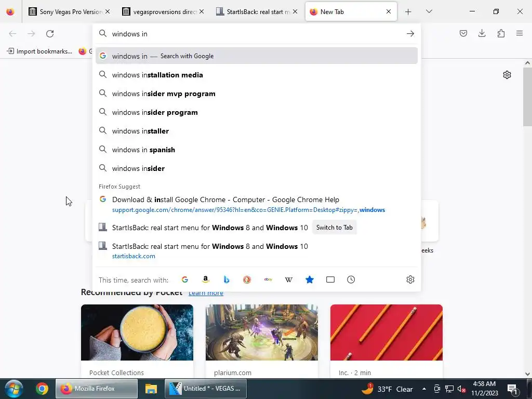This screenshot has width=532, height=399.
Task: Select suggestion 'windows insider'
Action: (x=257, y=168)
